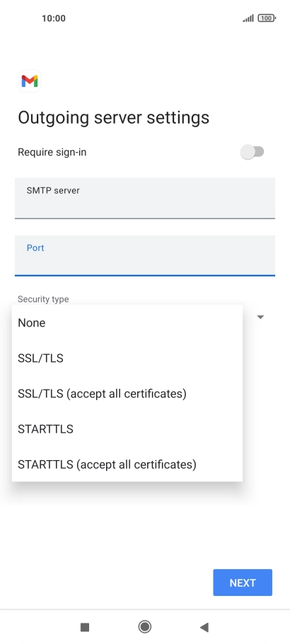
Task: Tap the Outgoing server settings heading
Action: point(113,117)
